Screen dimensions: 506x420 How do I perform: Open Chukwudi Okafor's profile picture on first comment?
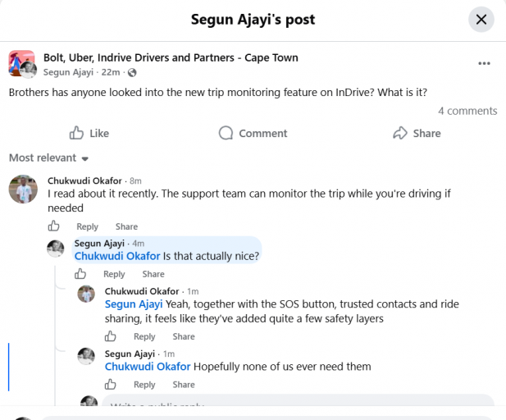pyautogui.click(x=23, y=189)
